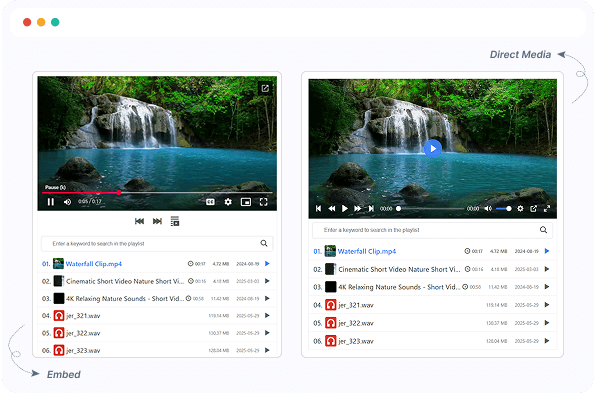Adjust the blue Direct Media volume slider
The width and height of the screenshot is (597, 393).
point(504,209)
